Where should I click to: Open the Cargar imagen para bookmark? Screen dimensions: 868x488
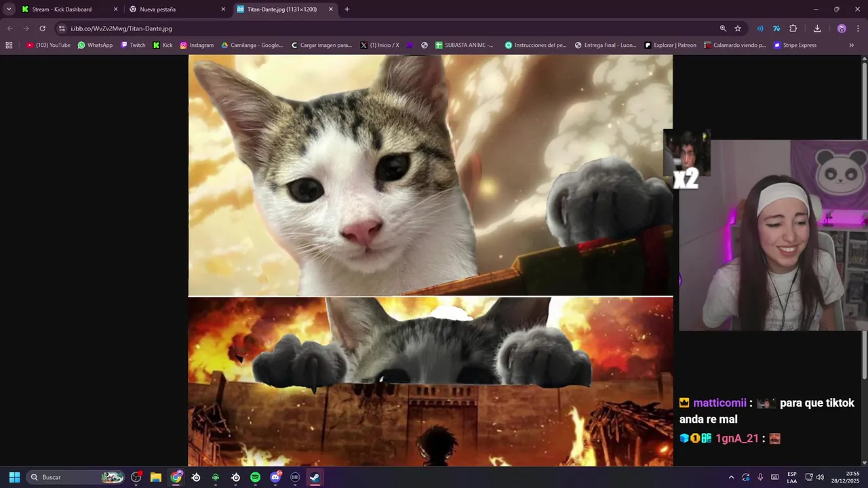[x=321, y=45]
